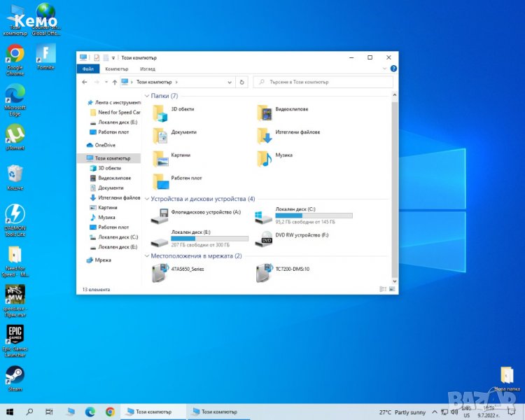Image resolution: width=525 pixels, height=420 pixels.
Task: Open the Файл menu tab
Action: click(88, 69)
